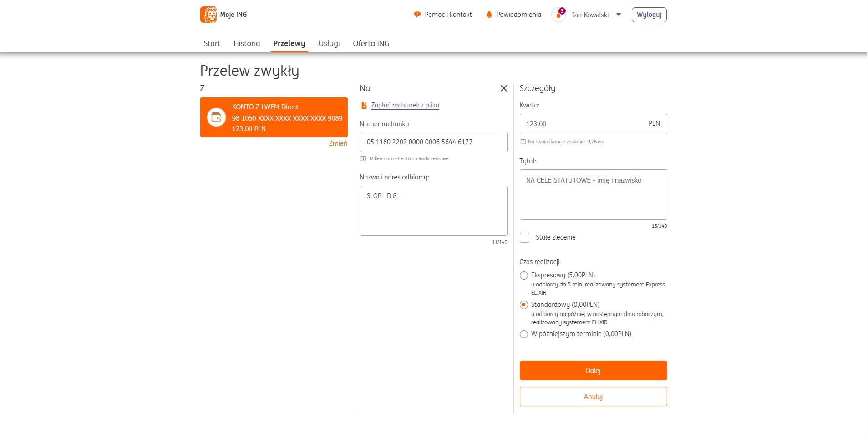Screen dimensions: 868x434
Task: Click user avatar with notification badge
Action: 558,15
